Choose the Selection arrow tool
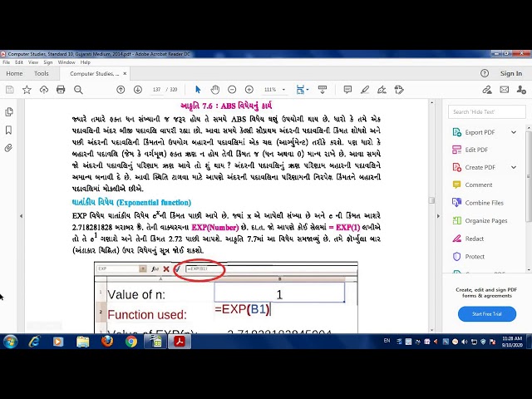 click(198, 90)
